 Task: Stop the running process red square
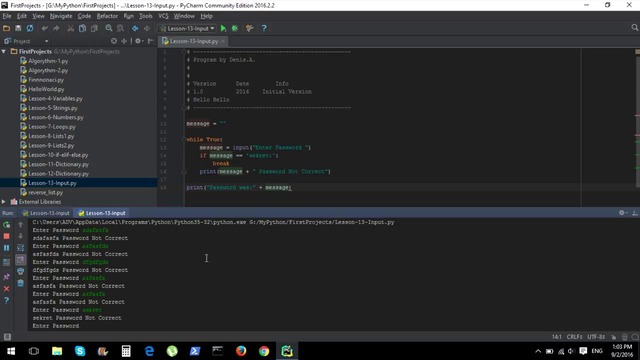coord(7,236)
